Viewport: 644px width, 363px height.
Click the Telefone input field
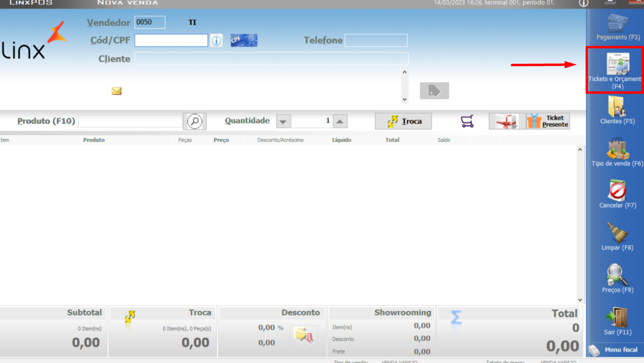[x=376, y=41]
